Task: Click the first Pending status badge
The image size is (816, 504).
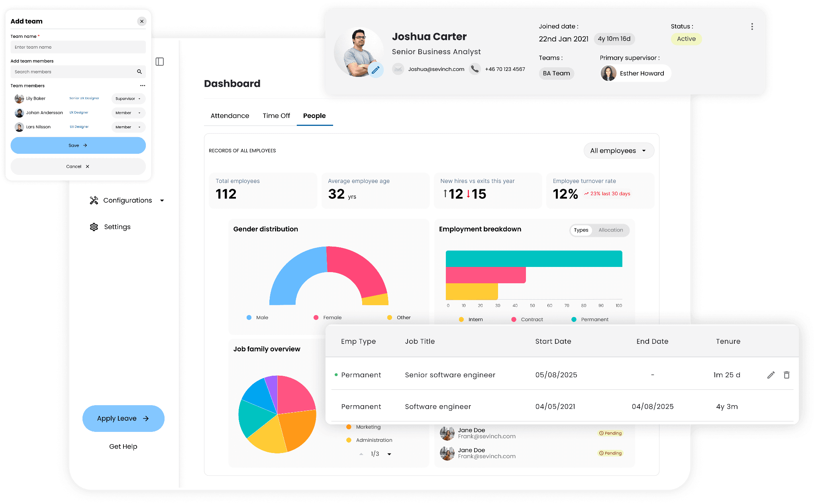Action: tap(610, 433)
